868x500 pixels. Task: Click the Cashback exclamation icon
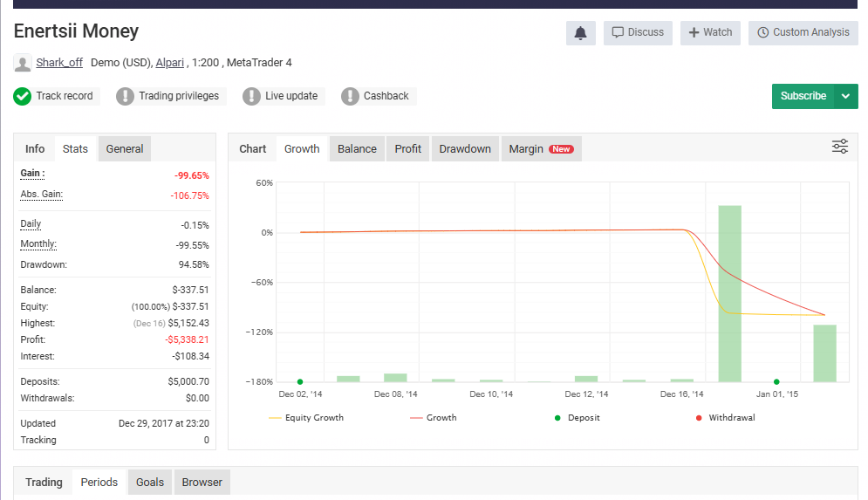350,96
